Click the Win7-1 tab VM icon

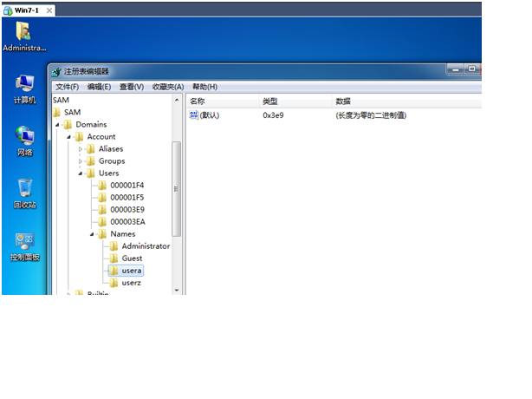[x=8, y=10]
